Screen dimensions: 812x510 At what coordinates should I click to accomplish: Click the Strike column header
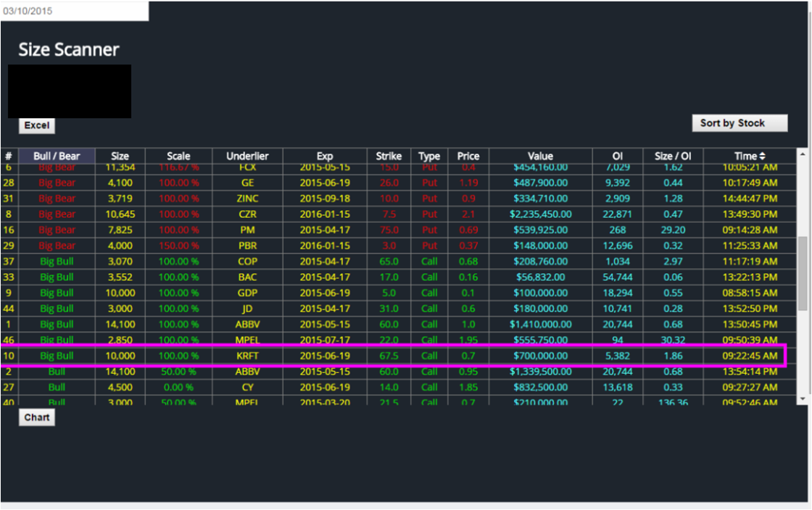coord(389,156)
